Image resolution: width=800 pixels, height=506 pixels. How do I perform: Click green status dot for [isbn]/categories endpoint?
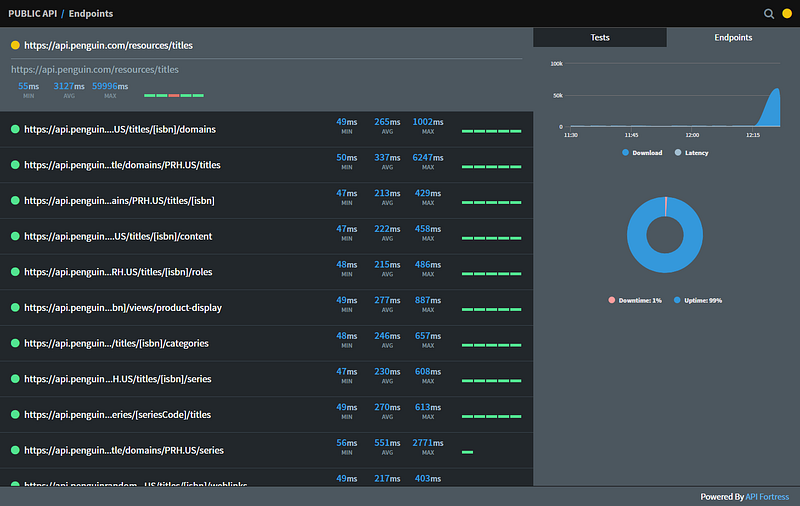(15, 343)
